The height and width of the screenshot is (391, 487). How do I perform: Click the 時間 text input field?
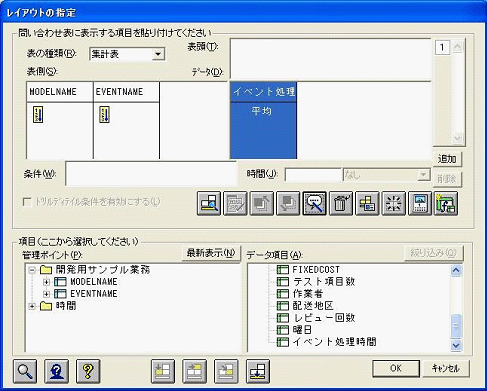pos(313,175)
